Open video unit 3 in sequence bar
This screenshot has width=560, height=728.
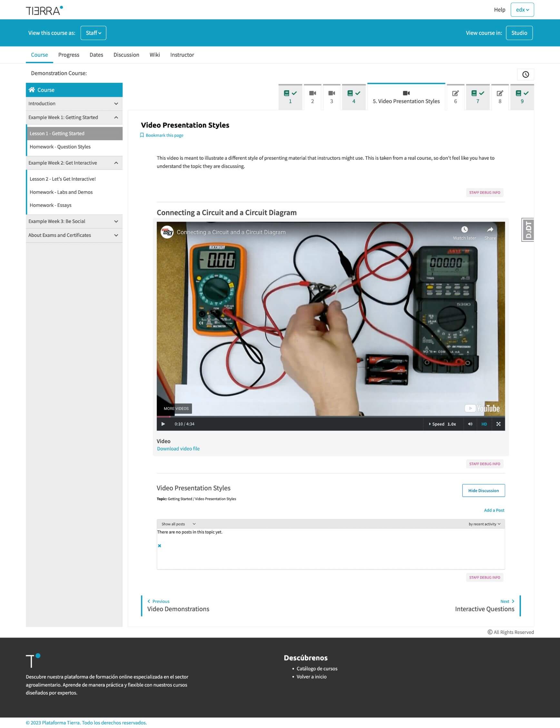[331, 97]
